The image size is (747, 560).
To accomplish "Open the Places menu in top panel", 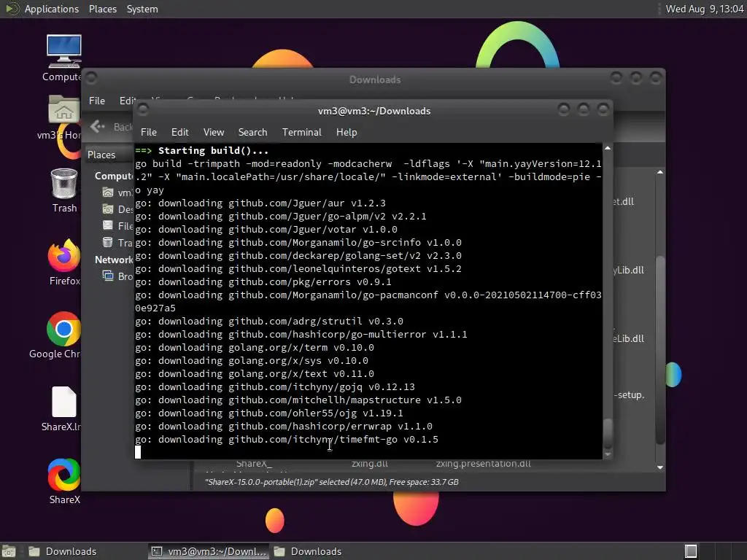I will coord(102,9).
